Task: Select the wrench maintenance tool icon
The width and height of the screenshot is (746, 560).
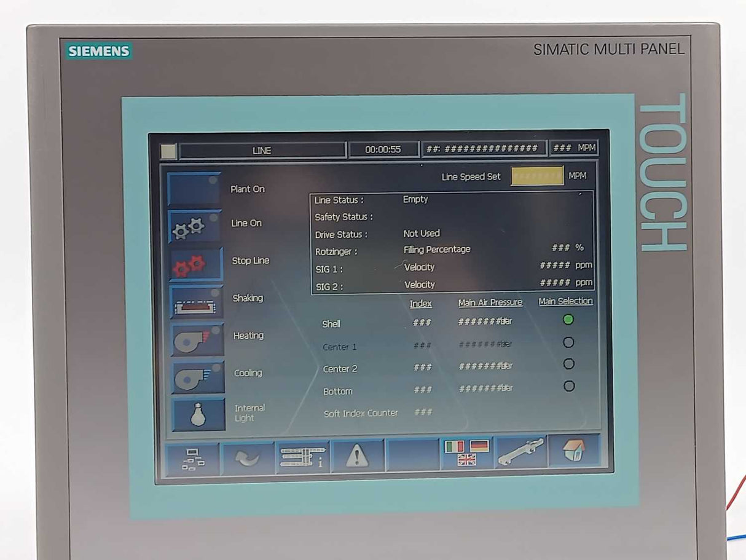Action: tap(522, 451)
